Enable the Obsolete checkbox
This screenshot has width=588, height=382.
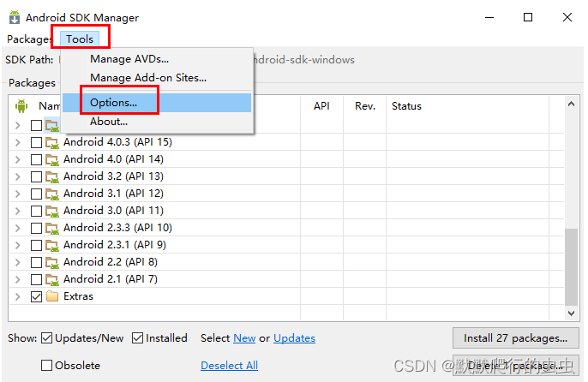(x=46, y=365)
